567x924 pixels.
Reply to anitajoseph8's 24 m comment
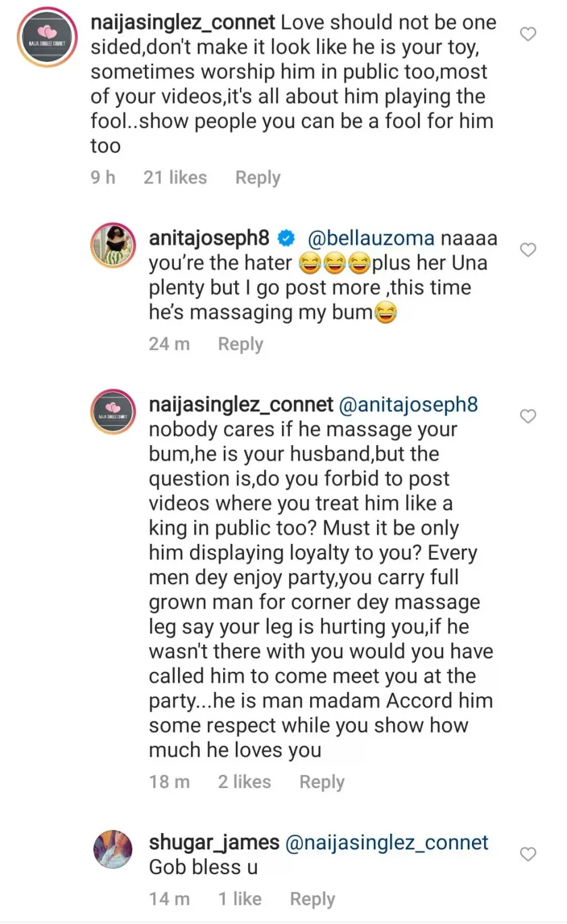pyautogui.click(x=240, y=344)
